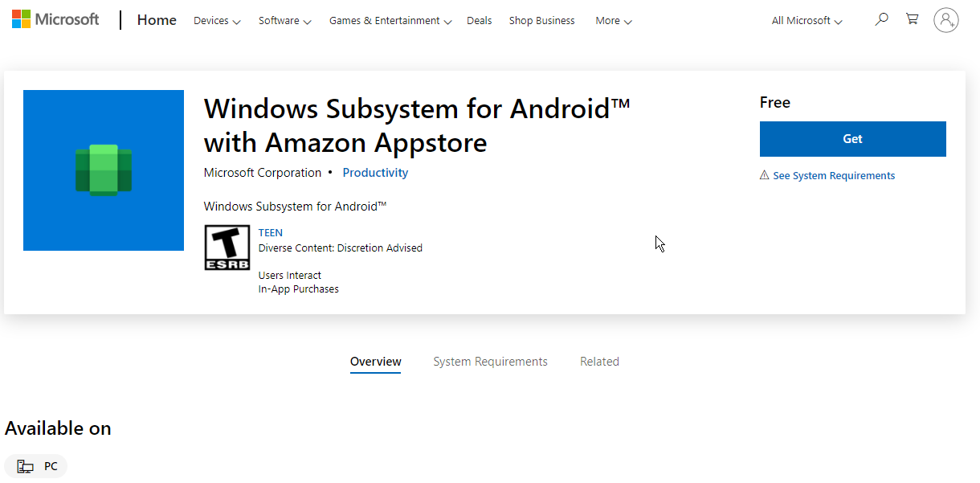Click the warning triangle beside System Requirements

point(765,175)
